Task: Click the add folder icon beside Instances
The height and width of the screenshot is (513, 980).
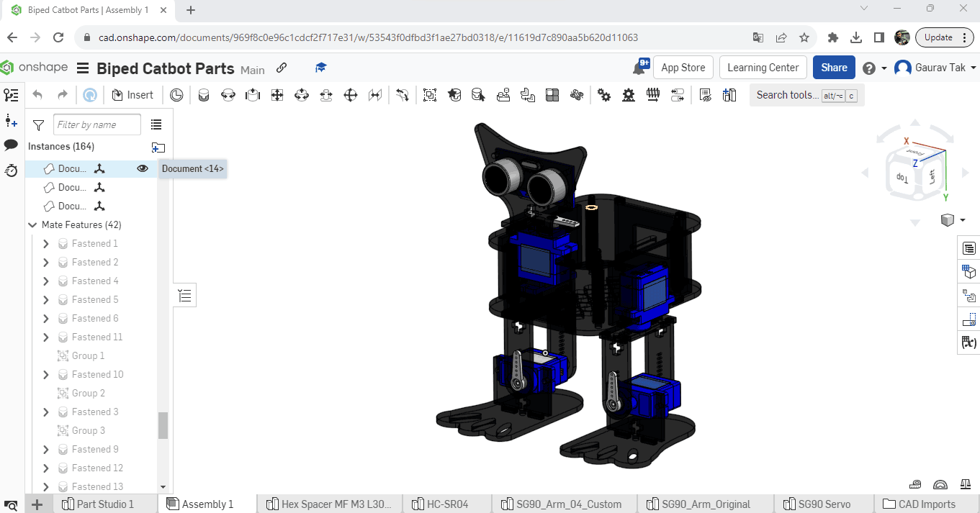Action: click(158, 147)
